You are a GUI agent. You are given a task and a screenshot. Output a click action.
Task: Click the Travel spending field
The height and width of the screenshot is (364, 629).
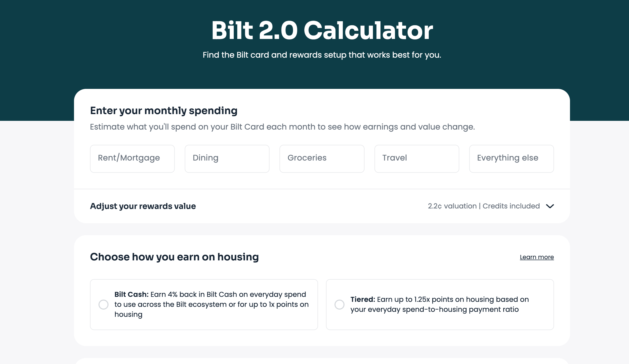(416, 159)
